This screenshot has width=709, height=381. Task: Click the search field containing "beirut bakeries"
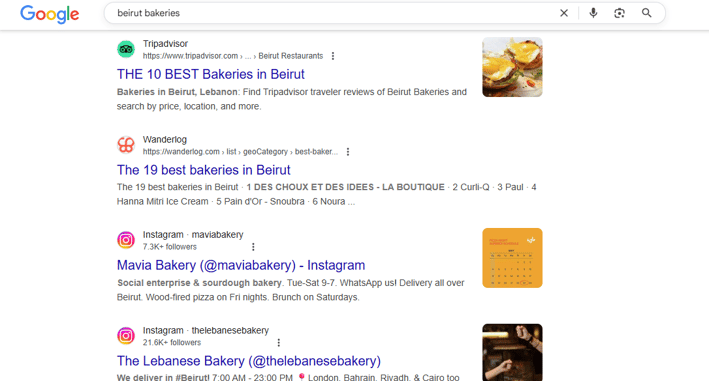pos(330,13)
